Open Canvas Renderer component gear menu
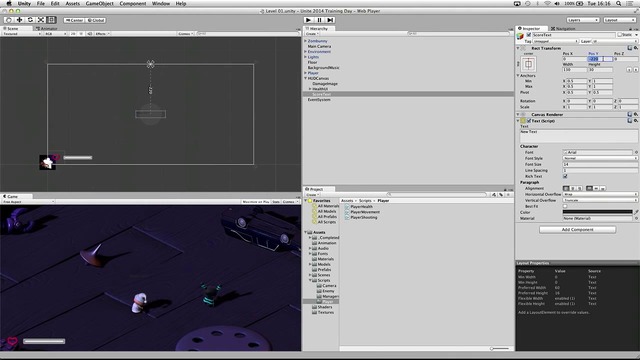Screen dimensions: 640x360 (636, 115)
